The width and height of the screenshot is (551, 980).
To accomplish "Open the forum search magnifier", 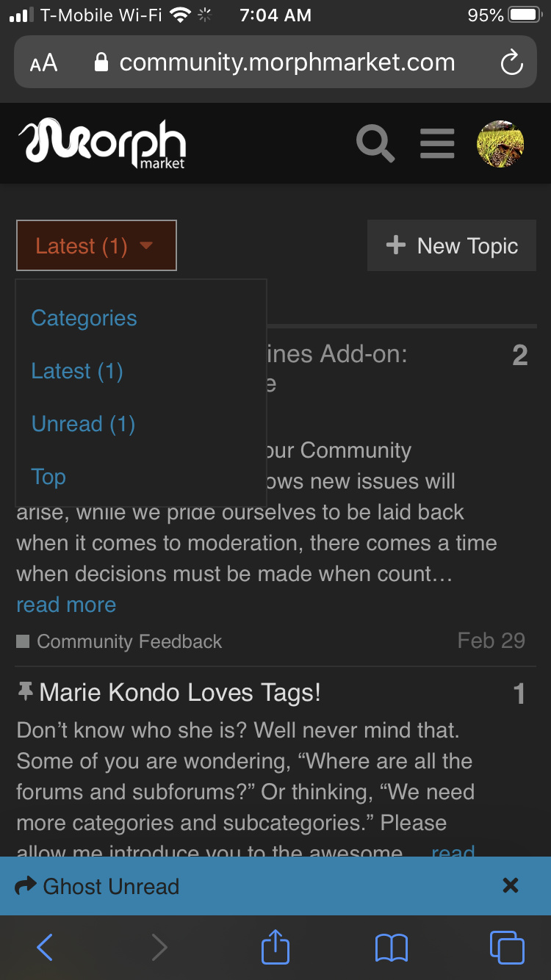I will [375, 143].
